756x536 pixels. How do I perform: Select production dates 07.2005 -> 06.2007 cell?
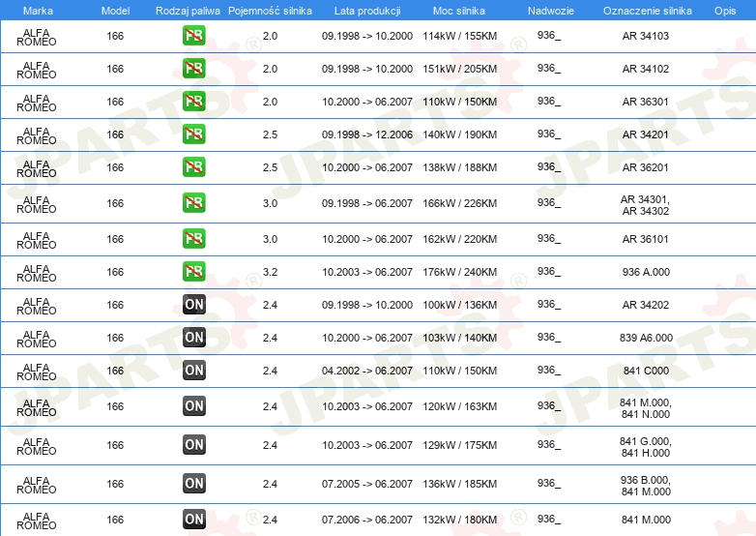(x=367, y=484)
